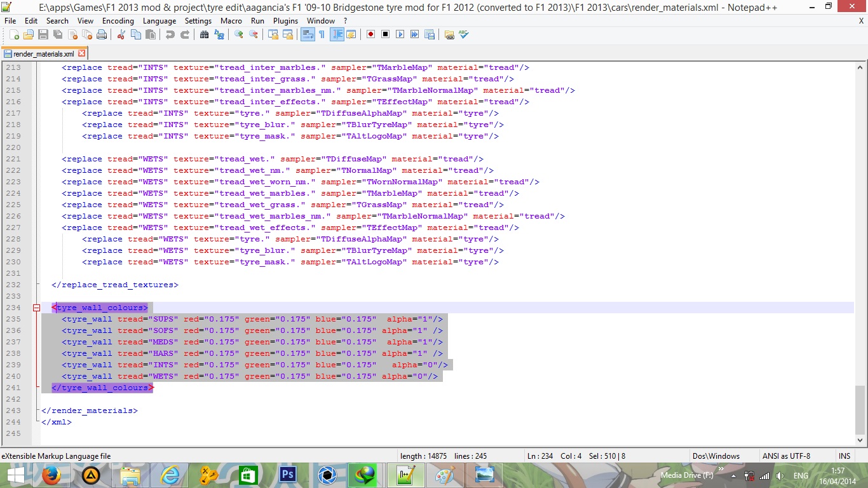Image resolution: width=868 pixels, height=488 pixels.
Task: Click the taskbar clock showing 1:57
Action: coord(838,475)
